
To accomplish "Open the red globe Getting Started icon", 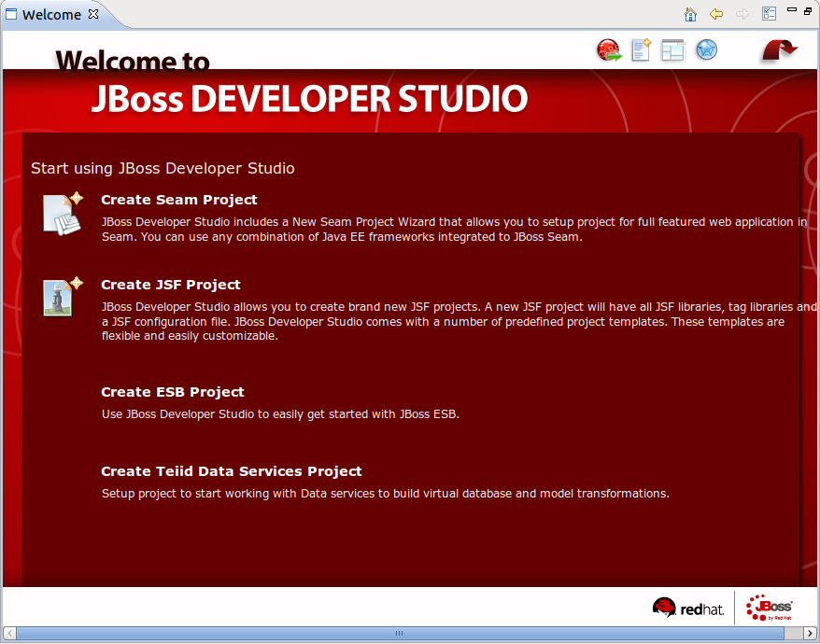I will 609,50.
